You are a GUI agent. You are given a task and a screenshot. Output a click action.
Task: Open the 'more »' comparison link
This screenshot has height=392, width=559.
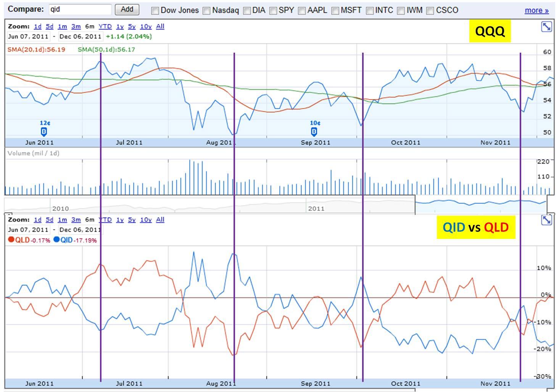(x=536, y=10)
